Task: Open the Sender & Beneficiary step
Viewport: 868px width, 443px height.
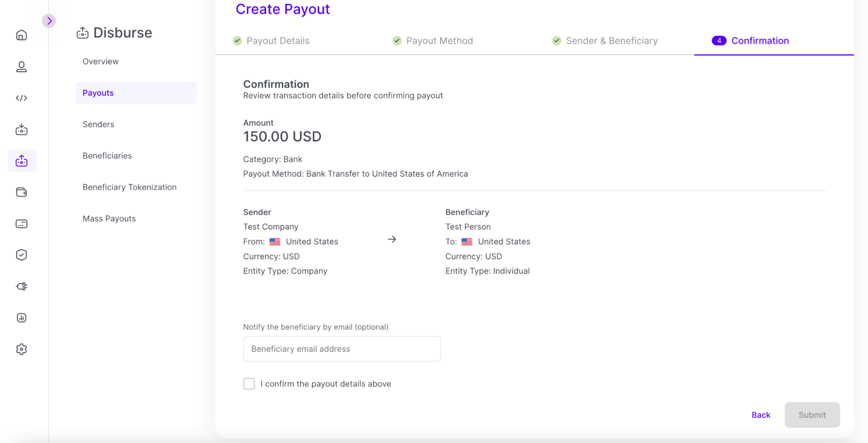Action: (611, 41)
